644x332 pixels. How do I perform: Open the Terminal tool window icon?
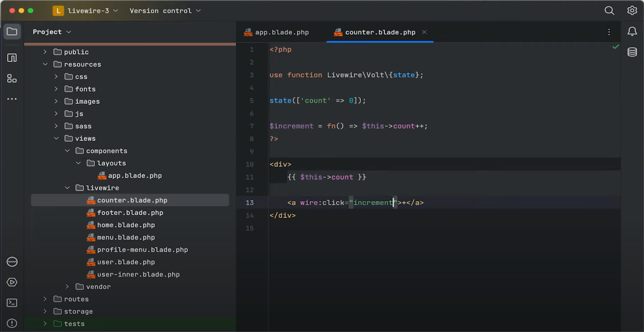pyautogui.click(x=12, y=303)
